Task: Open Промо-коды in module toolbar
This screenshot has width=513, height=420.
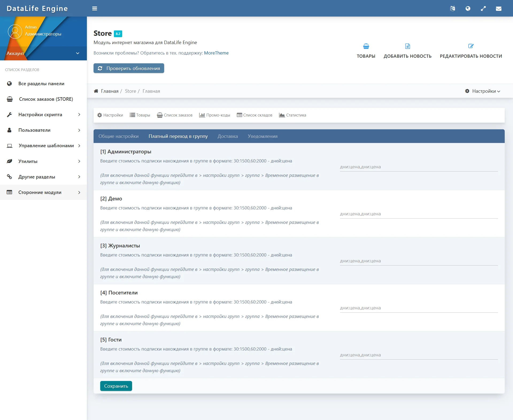Action: coord(215,115)
